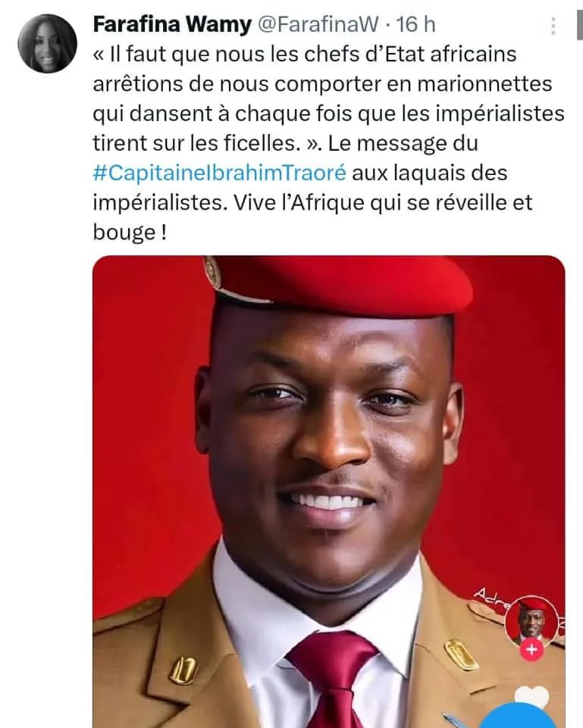This screenshot has width=583, height=728.
Task: Click the 'Adre' signature watermark on photo
Action: tap(491, 599)
